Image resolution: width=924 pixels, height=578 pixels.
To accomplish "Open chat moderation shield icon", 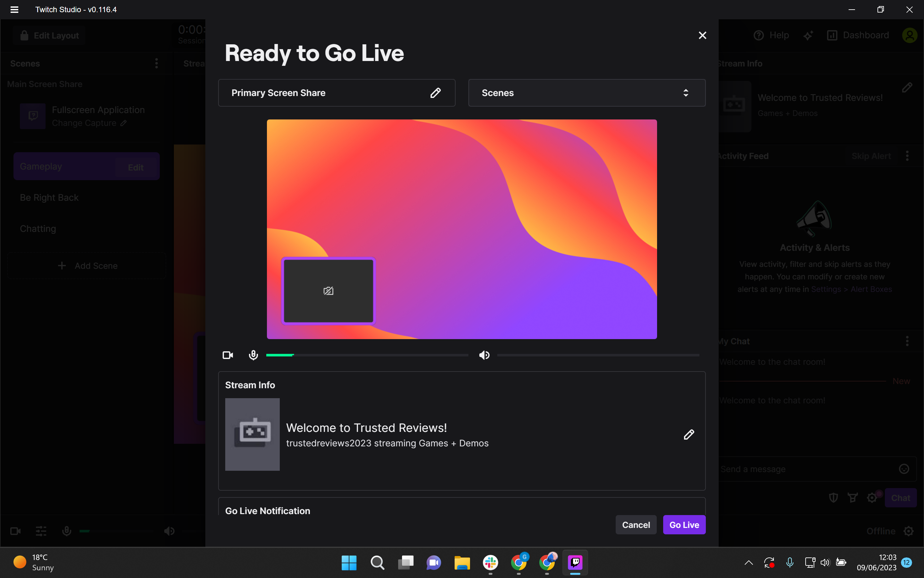I will pos(834,498).
